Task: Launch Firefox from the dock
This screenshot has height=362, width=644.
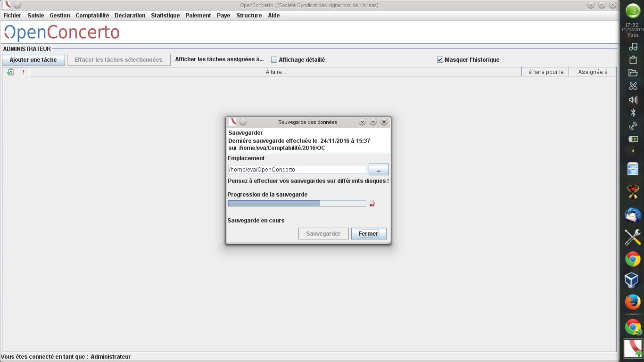Action: [633, 302]
